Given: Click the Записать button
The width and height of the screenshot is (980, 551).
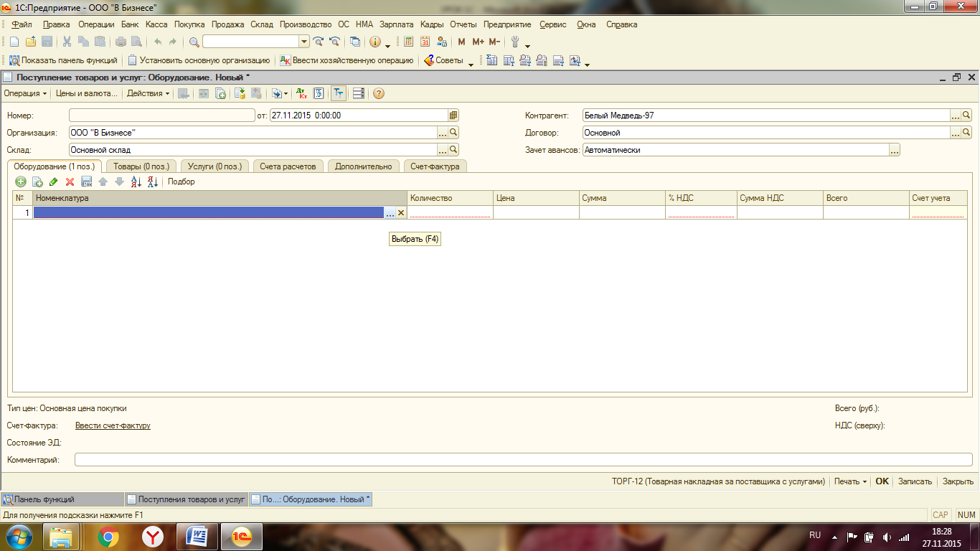Looking at the screenshot, I should (915, 481).
